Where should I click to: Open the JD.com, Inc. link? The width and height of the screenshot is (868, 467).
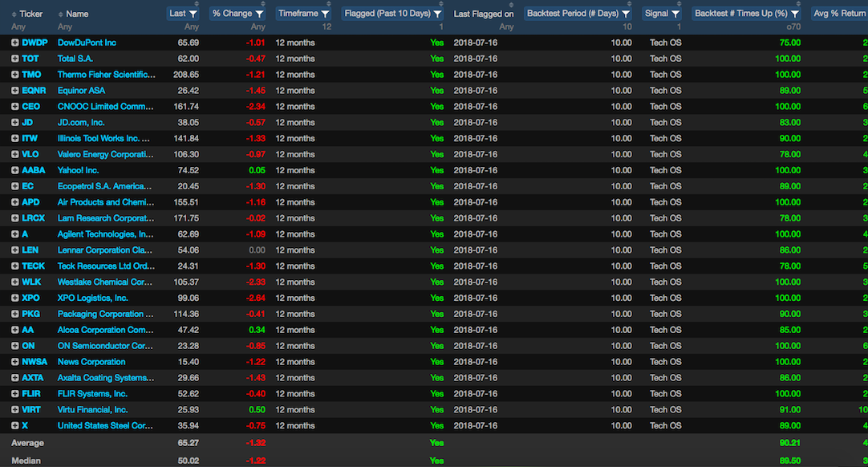(x=81, y=123)
